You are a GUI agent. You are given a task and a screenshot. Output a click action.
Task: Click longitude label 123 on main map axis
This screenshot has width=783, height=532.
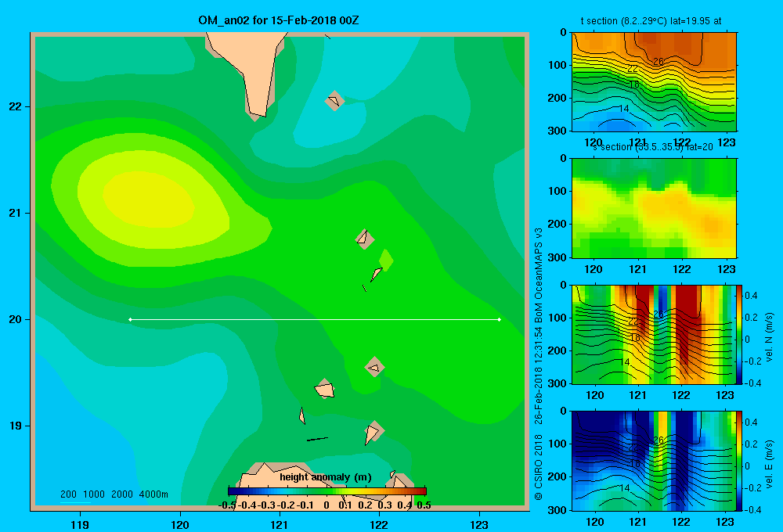point(479,524)
